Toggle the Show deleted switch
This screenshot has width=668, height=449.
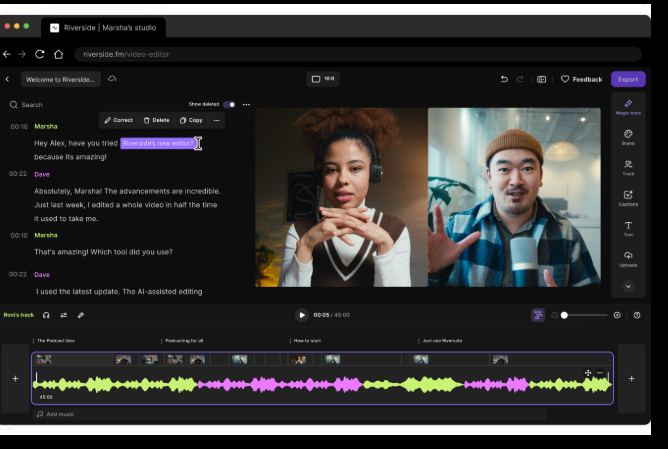tap(229, 104)
